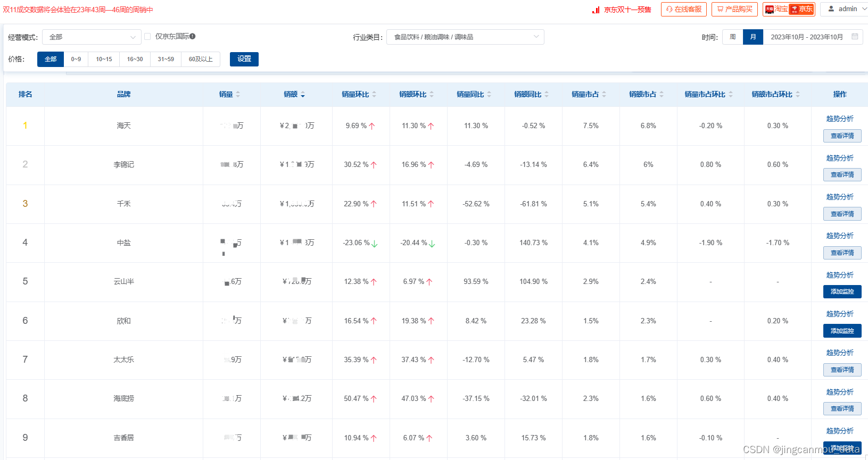Click the 欣和 brand name
The width and height of the screenshot is (868, 460).
click(x=124, y=321)
